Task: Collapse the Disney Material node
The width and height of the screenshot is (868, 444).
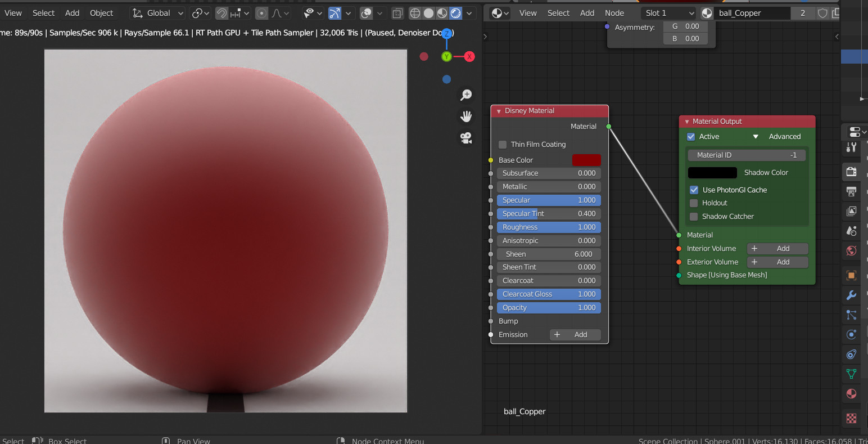Action: (x=499, y=111)
